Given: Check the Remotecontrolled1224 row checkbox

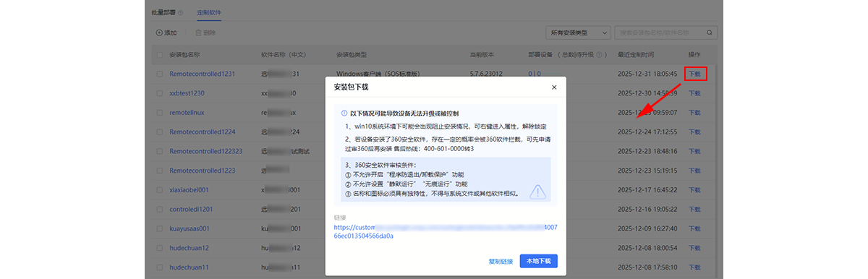Looking at the screenshot, I should tap(159, 132).
